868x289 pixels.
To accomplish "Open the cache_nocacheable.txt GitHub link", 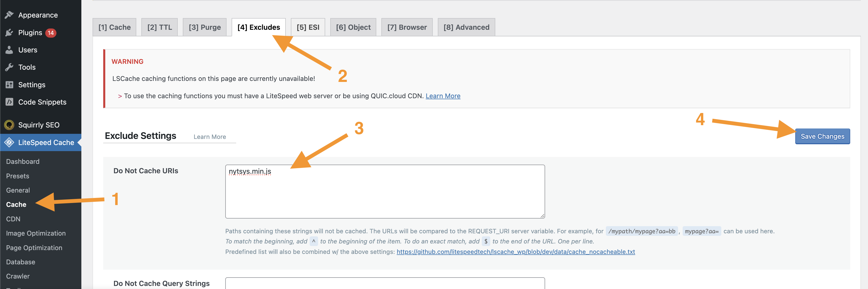I will (516, 252).
